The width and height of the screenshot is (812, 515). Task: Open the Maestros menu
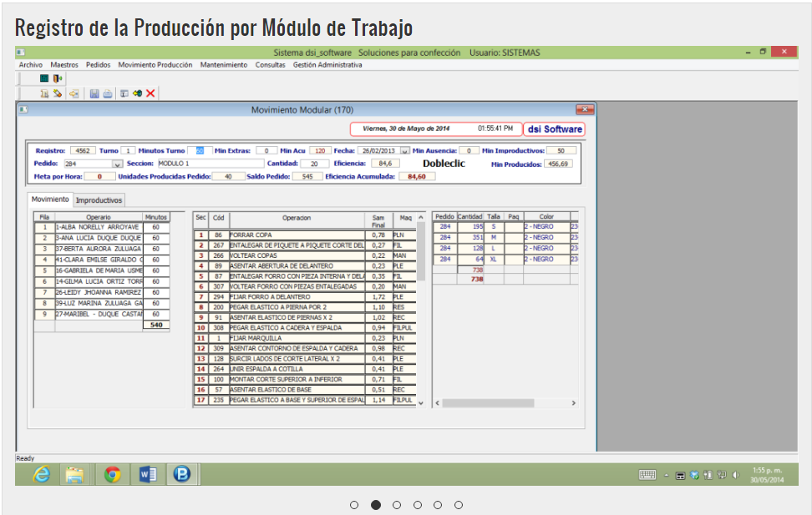click(64, 65)
